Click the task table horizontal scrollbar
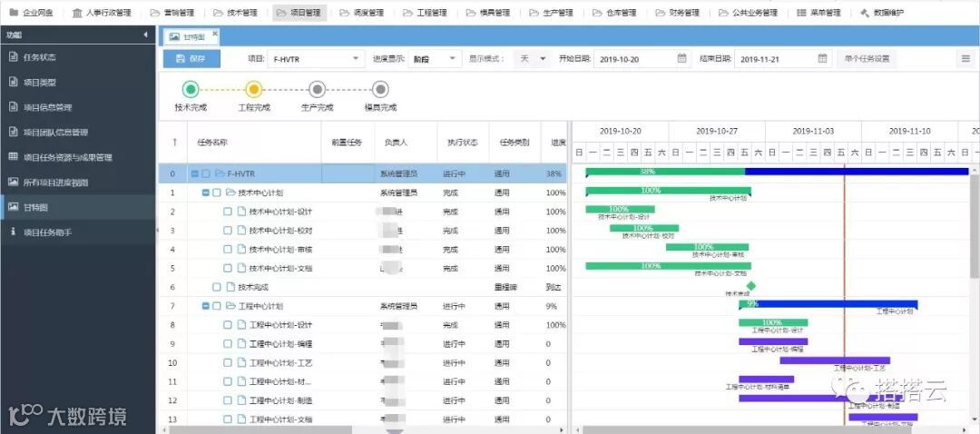The image size is (980, 434). pyautogui.click(x=260, y=429)
